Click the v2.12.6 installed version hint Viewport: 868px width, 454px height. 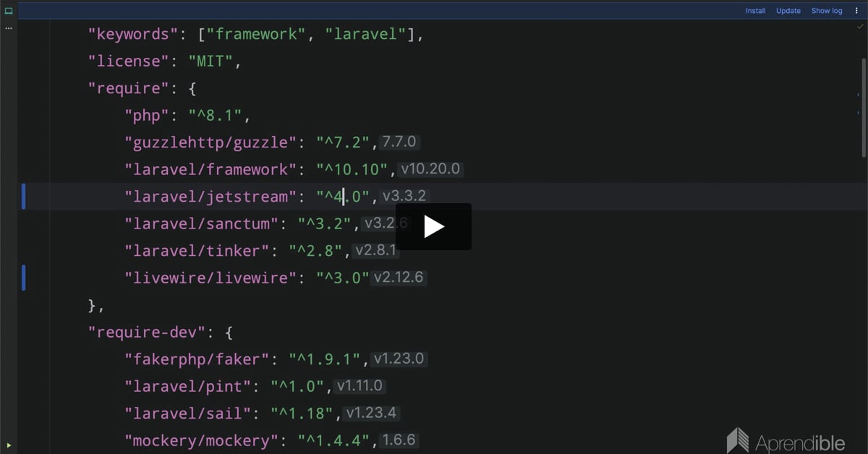399,278
